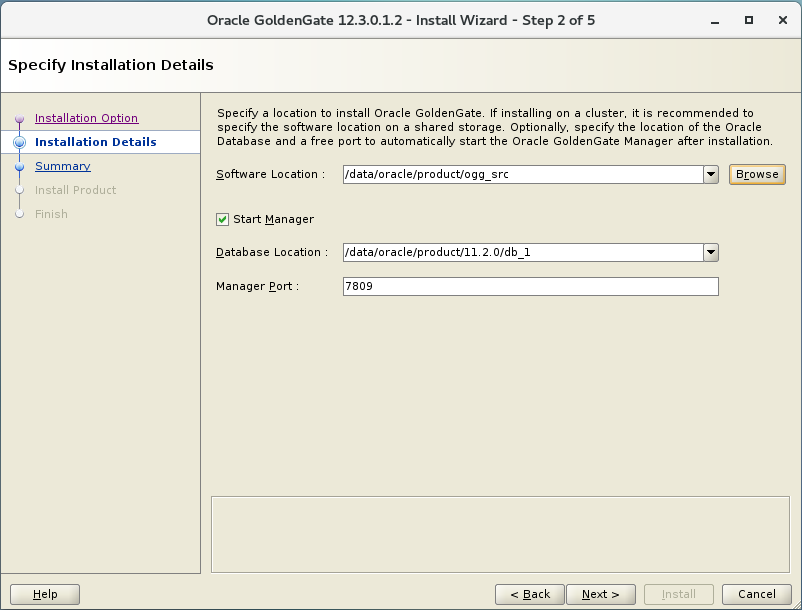Click the Browse button
Image resolution: width=802 pixels, height=610 pixels.
757,174
